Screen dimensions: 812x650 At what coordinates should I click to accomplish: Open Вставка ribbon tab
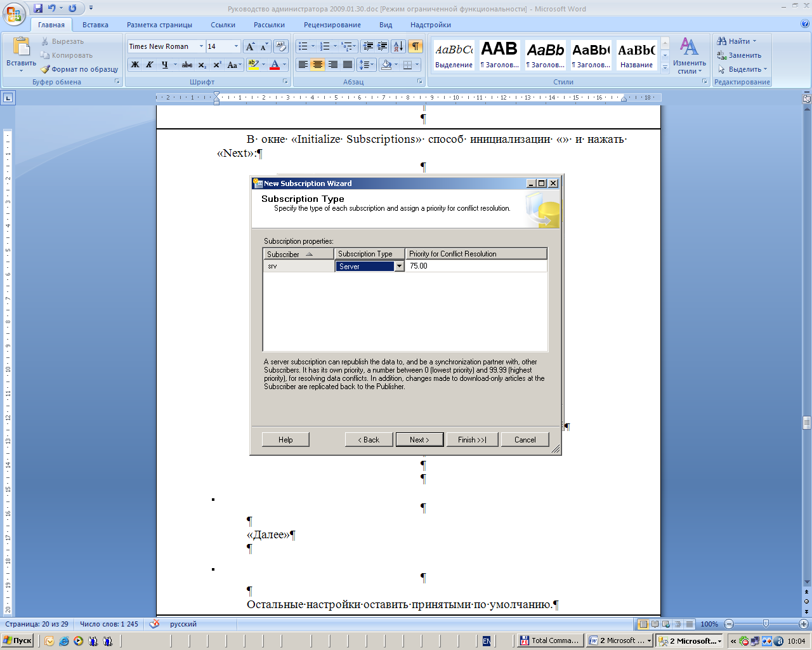(95, 25)
